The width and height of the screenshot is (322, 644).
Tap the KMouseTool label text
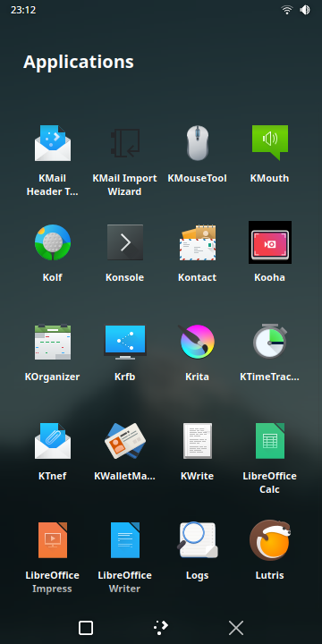(x=197, y=178)
